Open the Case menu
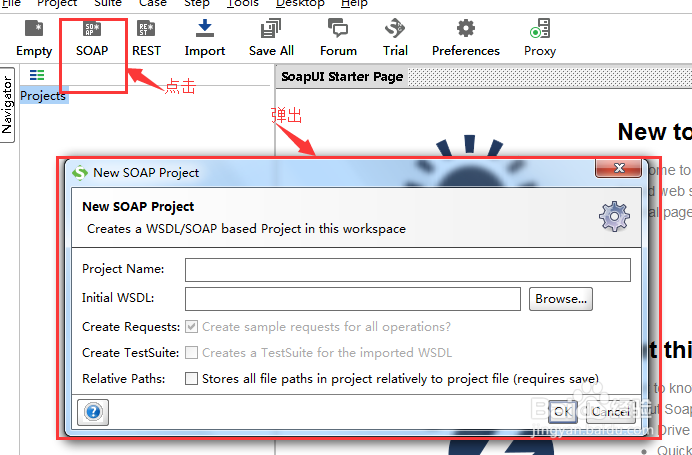Viewport: 692px width, 455px height. (153, 4)
